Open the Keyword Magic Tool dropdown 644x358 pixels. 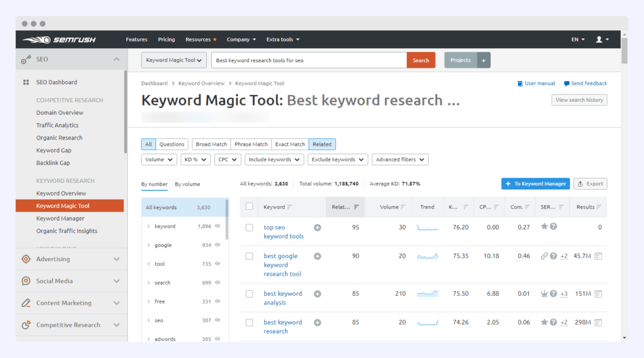coord(174,60)
